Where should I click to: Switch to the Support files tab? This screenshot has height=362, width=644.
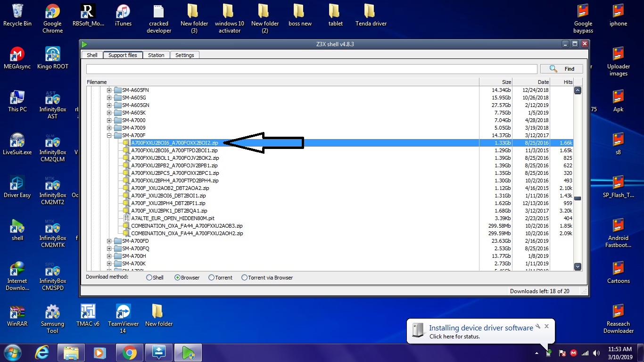tap(123, 55)
